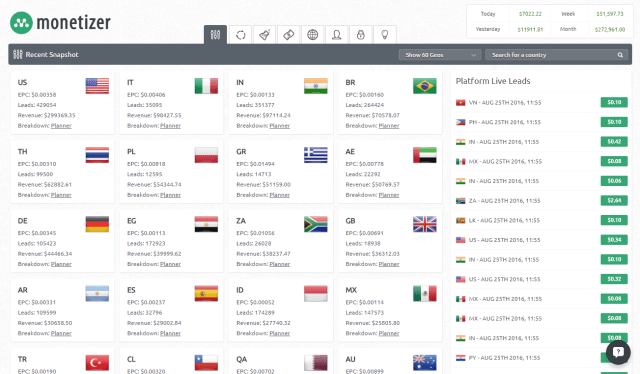Click the ZA lead $2.64 badge
The image size is (640, 374).
tap(614, 200)
